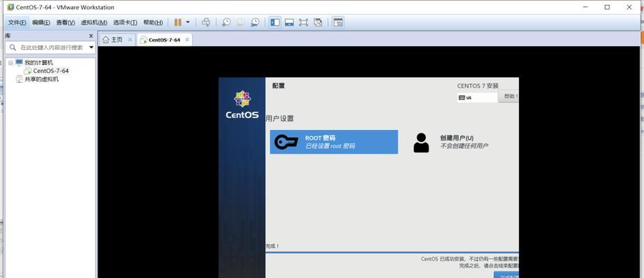
Task: Open the 帮助(H) menu
Action: click(153, 22)
